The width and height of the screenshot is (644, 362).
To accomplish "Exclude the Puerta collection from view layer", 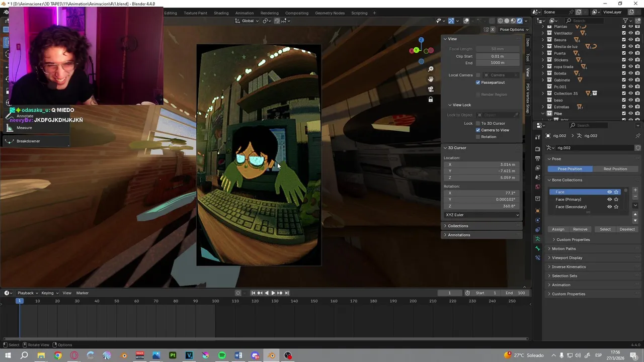I will [x=624, y=53].
